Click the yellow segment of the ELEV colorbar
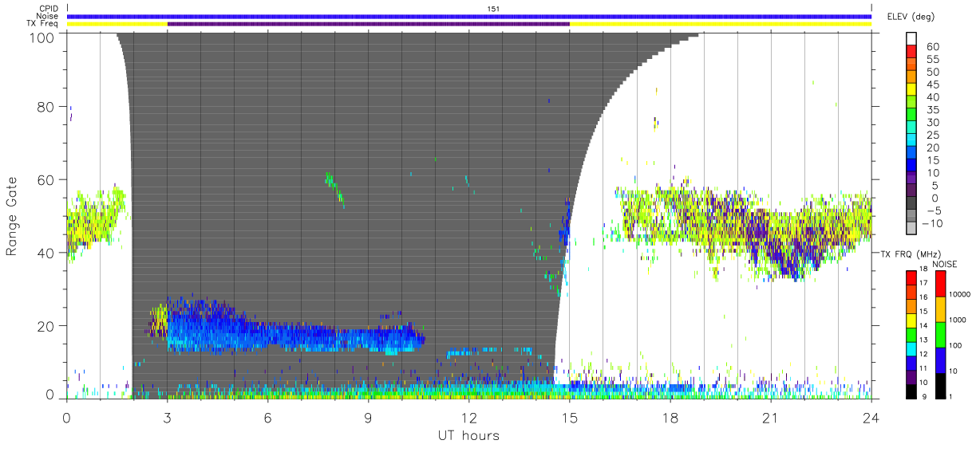980x452 pixels. (x=911, y=89)
